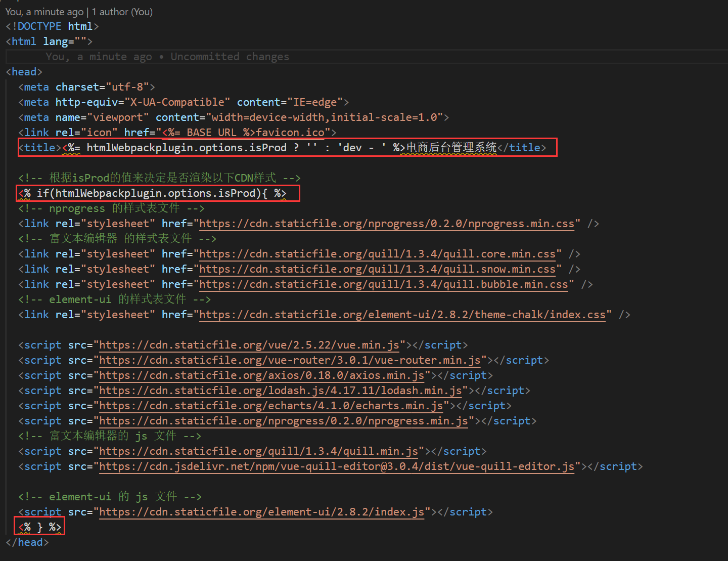Viewport: 728px width, 561px height.
Task: Open the lodash.min.js script URL
Action: 280,391
